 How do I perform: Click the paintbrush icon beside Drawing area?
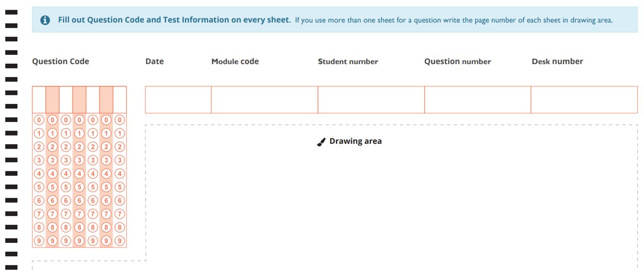[x=321, y=142]
